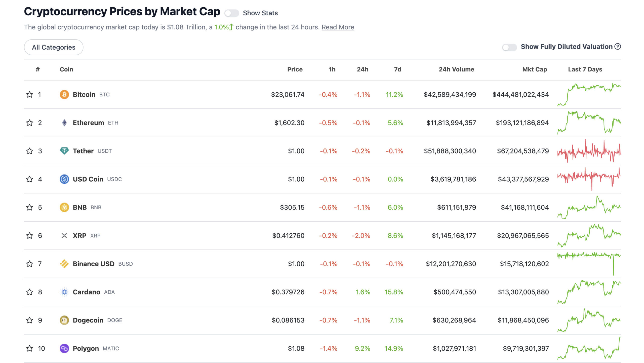Viewport: 644px width, 363px height.
Task: Star Dogecoin row
Action: (x=29, y=320)
